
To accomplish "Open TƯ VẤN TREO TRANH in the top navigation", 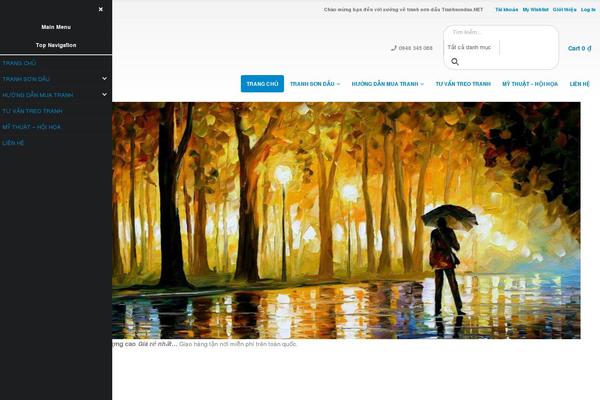I will pyautogui.click(x=463, y=84).
